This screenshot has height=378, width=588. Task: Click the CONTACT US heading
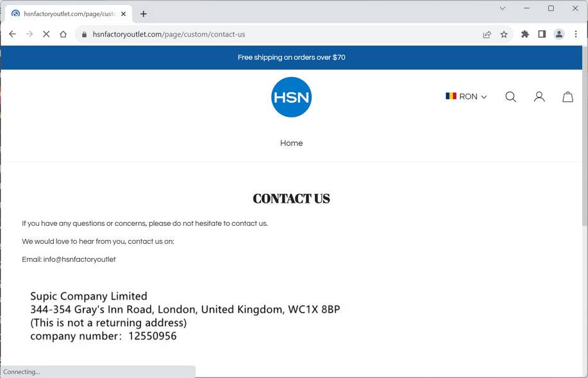click(x=291, y=198)
